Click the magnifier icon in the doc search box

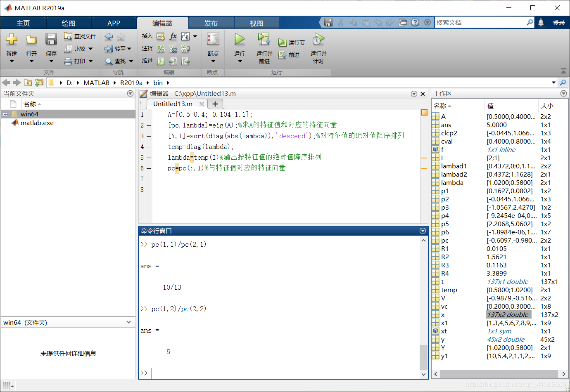(x=530, y=22)
